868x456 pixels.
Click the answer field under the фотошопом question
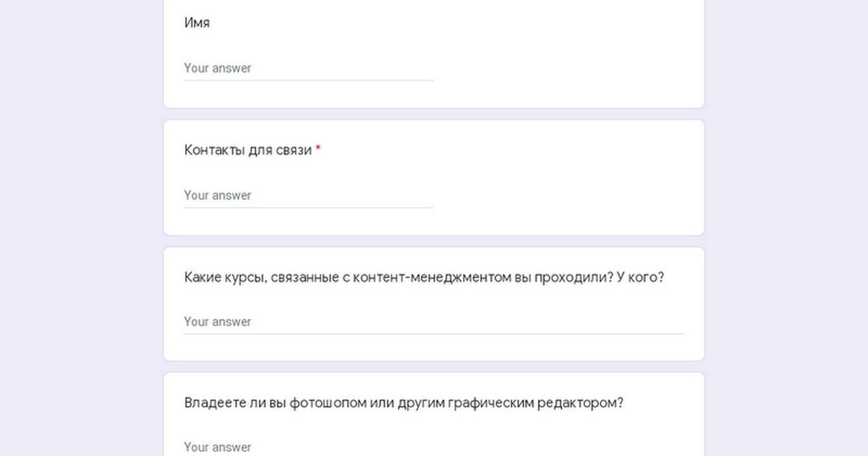[x=434, y=447]
